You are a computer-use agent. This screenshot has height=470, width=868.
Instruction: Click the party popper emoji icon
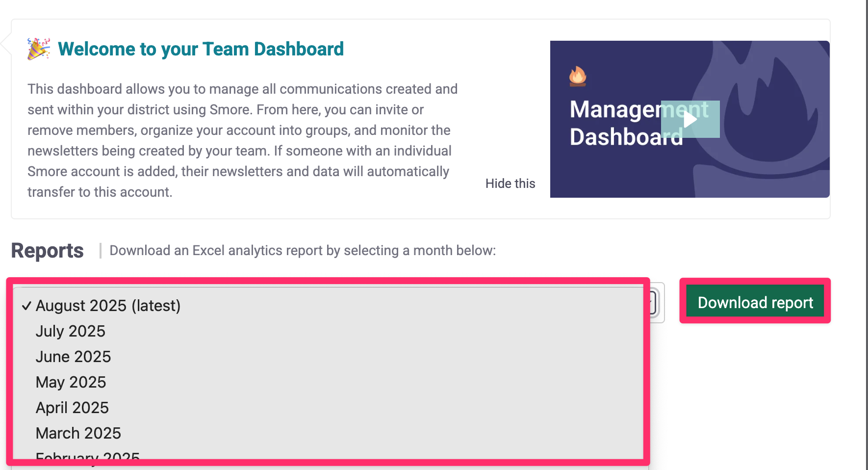[39, 49]
